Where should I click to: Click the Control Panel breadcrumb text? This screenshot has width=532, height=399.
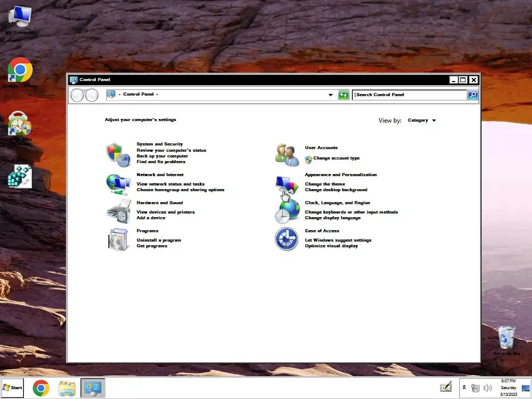tap(138, 95)
